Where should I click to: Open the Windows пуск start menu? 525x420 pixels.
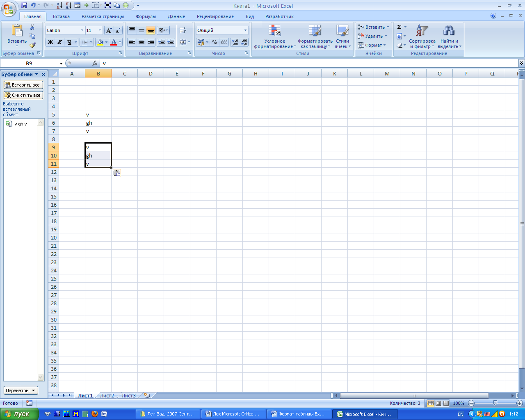click(x=19, y=414)
